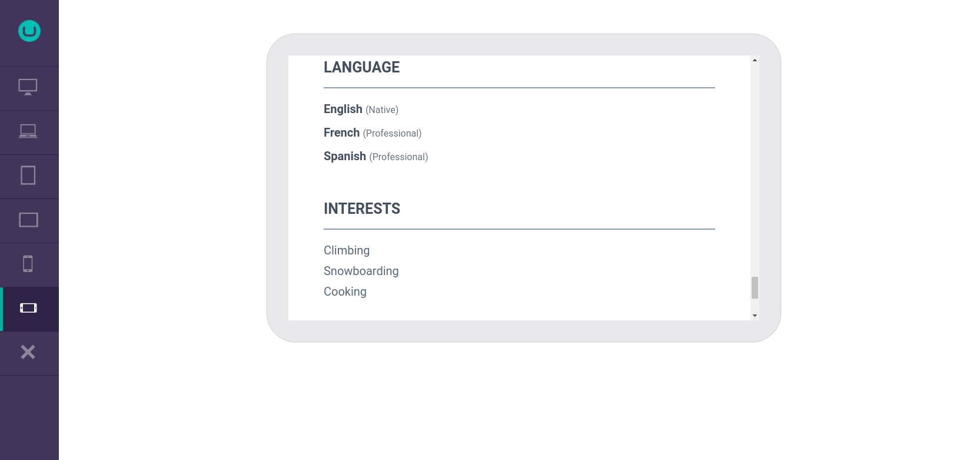Click the scrollbar down arrow
Screen dimensions: 980x460
click(x=755, y=316)
